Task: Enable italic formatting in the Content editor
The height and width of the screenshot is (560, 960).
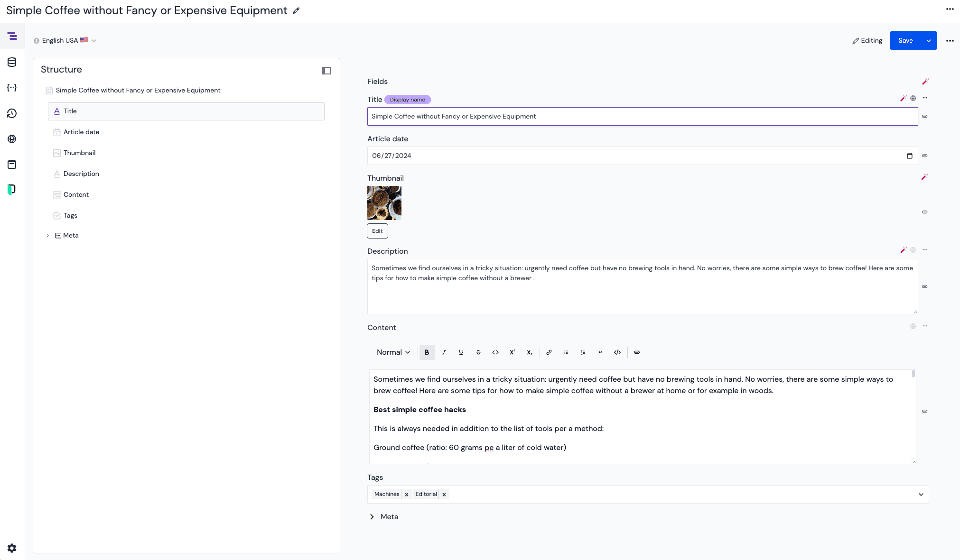Action: point(444,352)
